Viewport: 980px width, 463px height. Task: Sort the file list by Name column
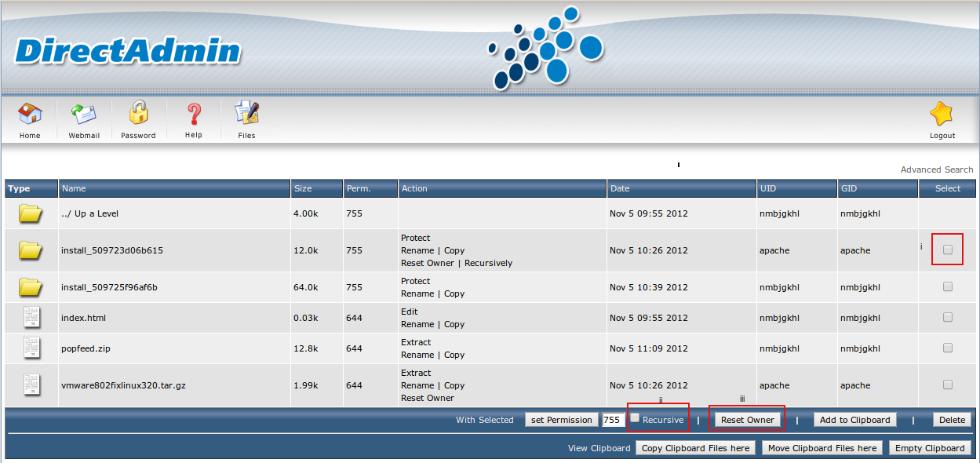click(x=74, y=188)
